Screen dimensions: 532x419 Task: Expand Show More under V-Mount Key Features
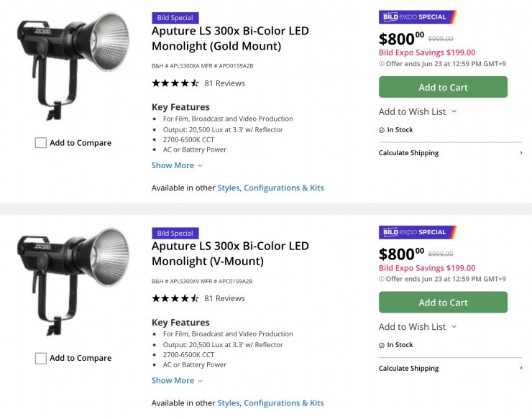177,381
